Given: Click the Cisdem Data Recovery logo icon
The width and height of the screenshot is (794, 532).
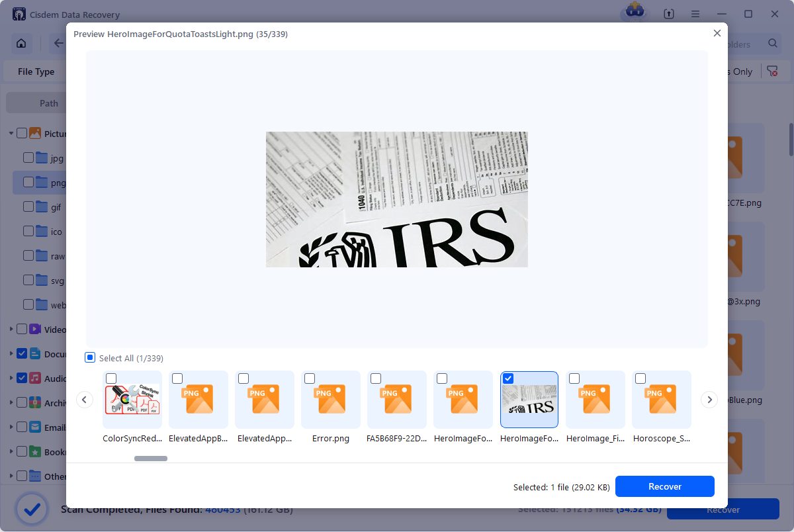Looking at the screenshot, I should click(x=19, y=14).
